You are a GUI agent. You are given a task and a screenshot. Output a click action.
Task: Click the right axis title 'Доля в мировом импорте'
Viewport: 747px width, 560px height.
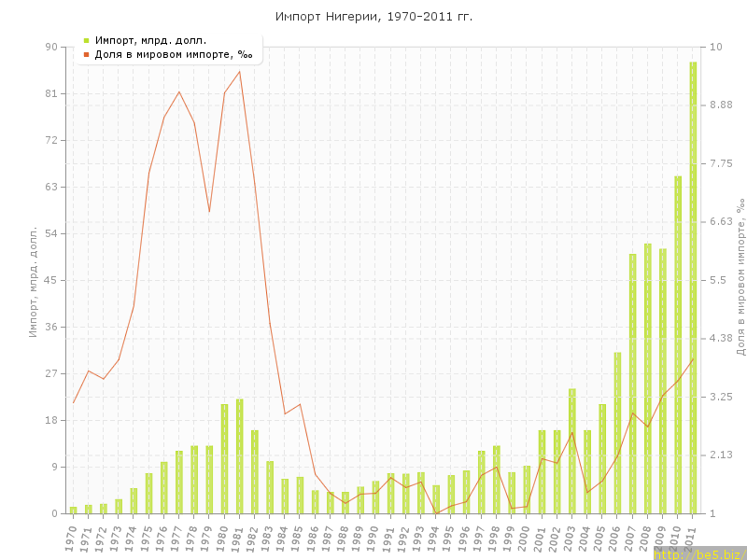click(740, 276)
